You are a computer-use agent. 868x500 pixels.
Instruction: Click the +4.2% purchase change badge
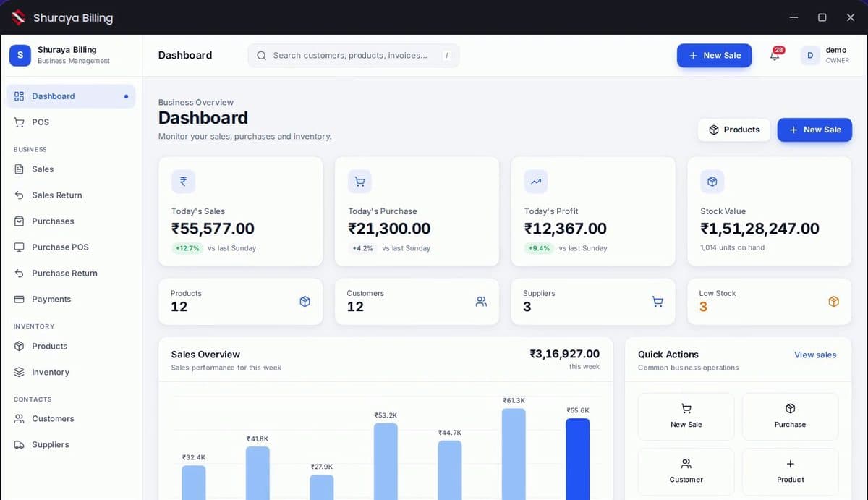coord(362,248)
